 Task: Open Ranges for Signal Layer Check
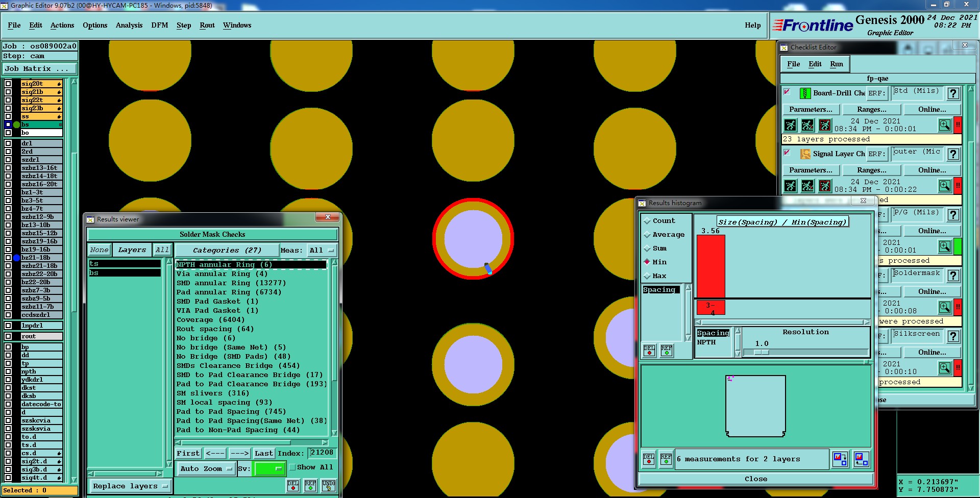(871, 170)
